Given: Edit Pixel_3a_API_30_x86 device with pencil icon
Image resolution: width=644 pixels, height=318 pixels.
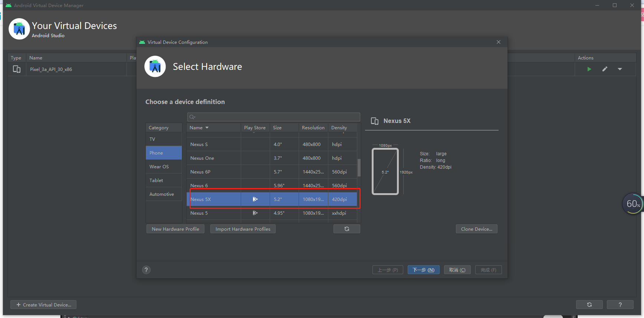Looking at the screenshot, I should [605, 69].
